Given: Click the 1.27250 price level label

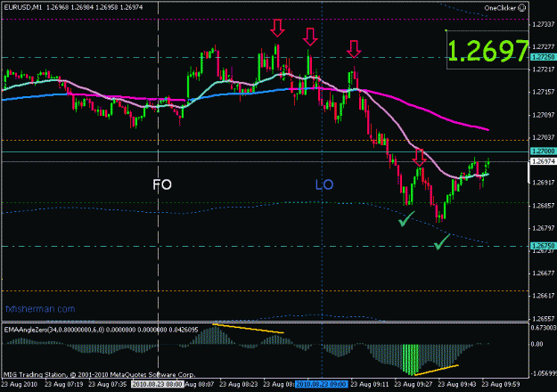Looking at the screenshot, I should (x=543, y=57).
